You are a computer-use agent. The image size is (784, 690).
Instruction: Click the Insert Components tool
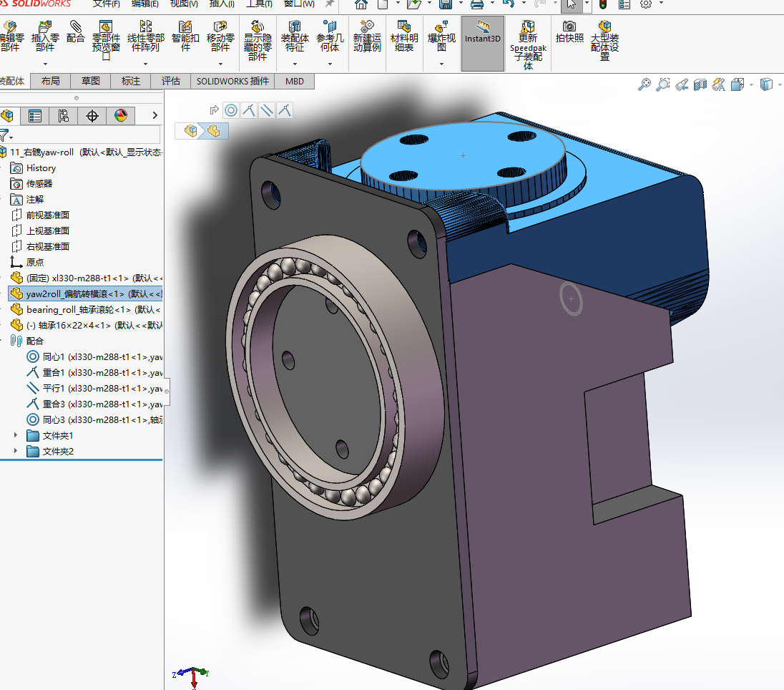45,36
